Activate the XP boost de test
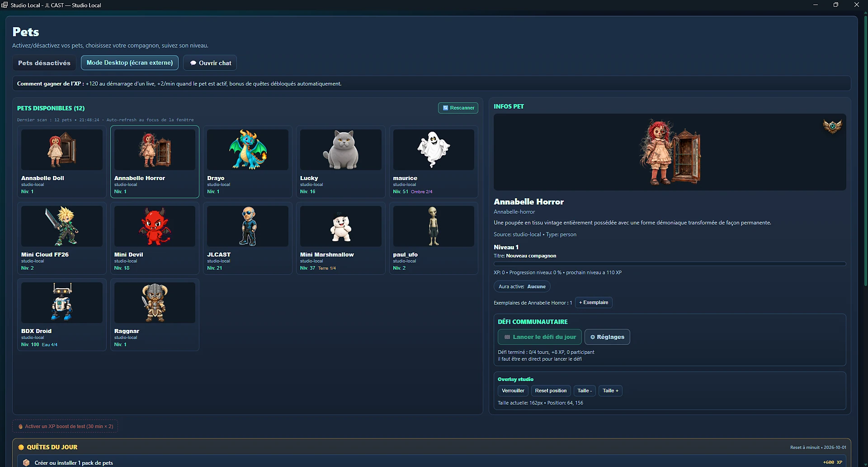The image size is (868, 467). tap(65, 426)
